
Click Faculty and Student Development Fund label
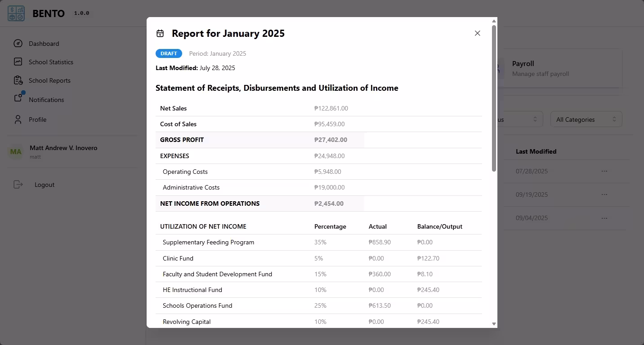point(217,274)
